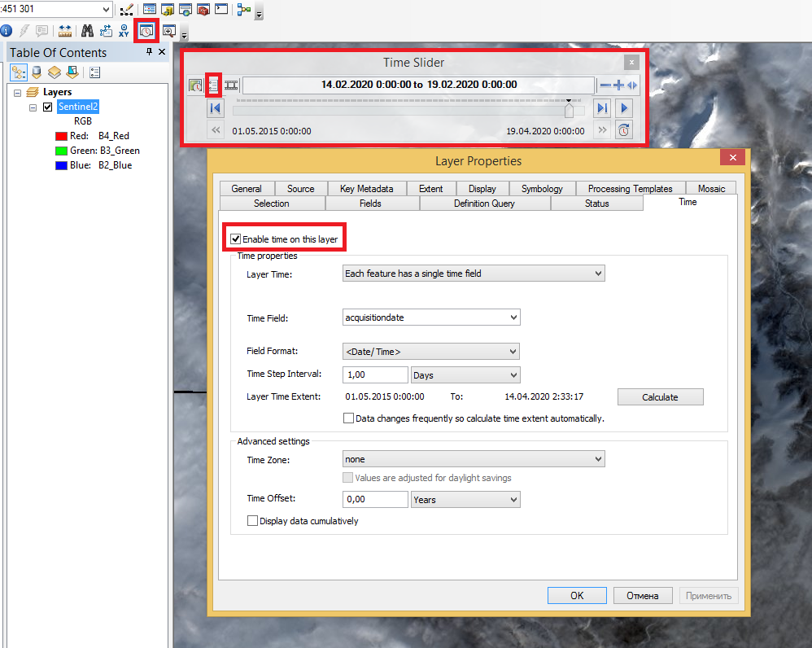
Task: Select the Go To XY tool
Action: 124,31
